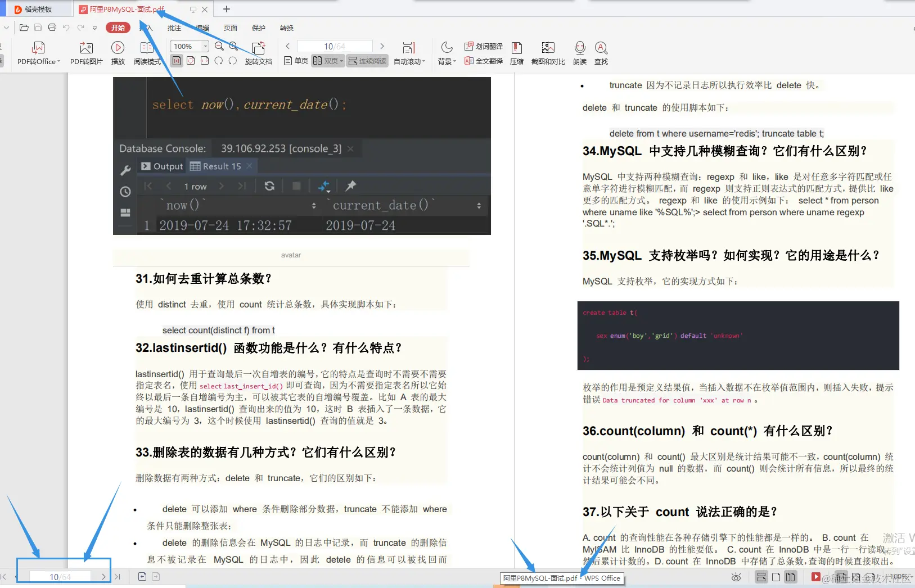Jump to last page in status bar
This screenshot has width=915, height=588.
coord(118,577)
